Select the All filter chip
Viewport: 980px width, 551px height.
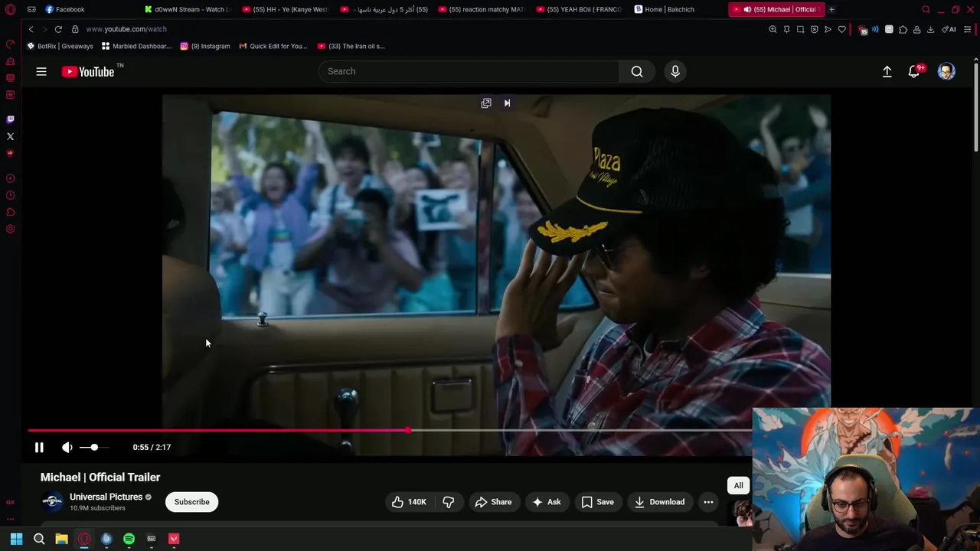[738, 485]
